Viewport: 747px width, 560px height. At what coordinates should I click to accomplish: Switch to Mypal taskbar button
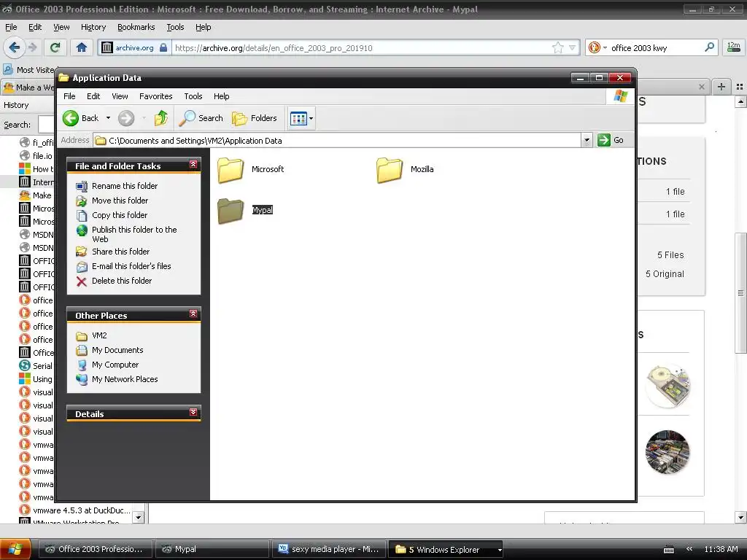click(212, 549)
